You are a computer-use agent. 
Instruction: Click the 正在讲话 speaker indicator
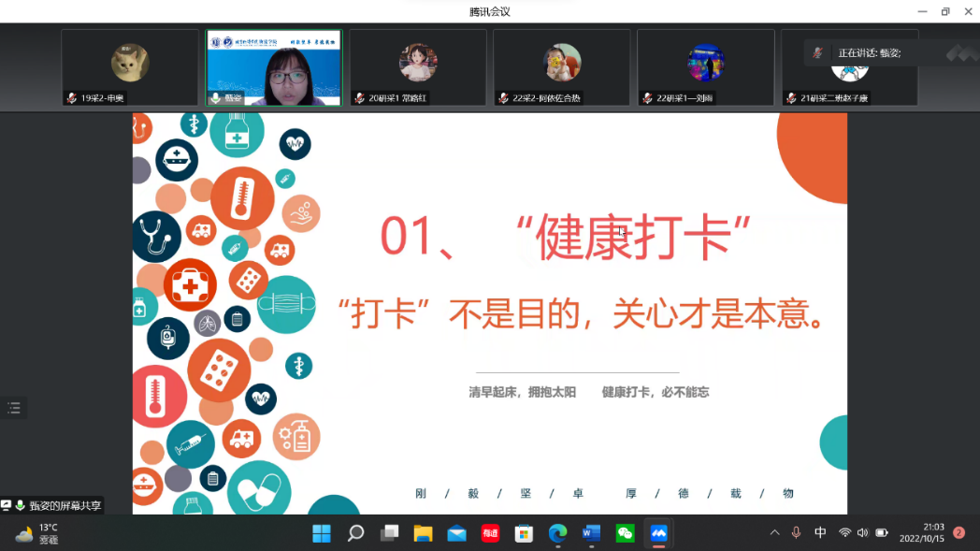tap(868, 53)
